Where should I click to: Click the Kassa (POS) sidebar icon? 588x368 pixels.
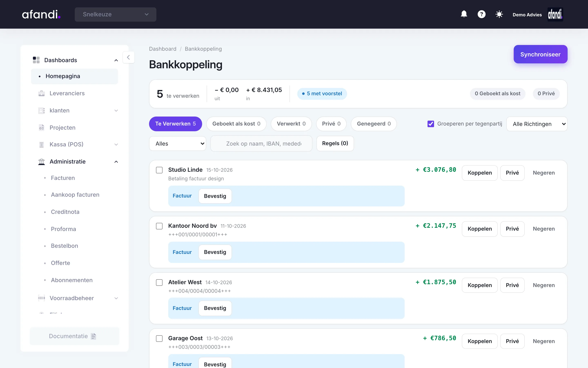coord(42,145)
